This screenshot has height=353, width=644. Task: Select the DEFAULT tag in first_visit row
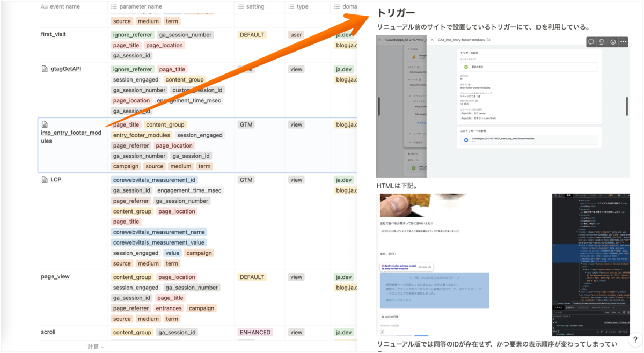click(x=252, y=35)
